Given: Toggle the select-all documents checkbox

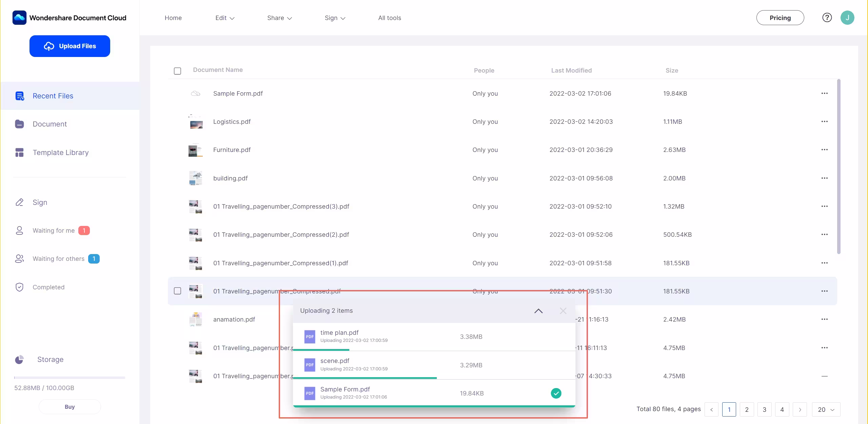Looking at the screenshot, I should pyautogui.click(x=177, y=71).
